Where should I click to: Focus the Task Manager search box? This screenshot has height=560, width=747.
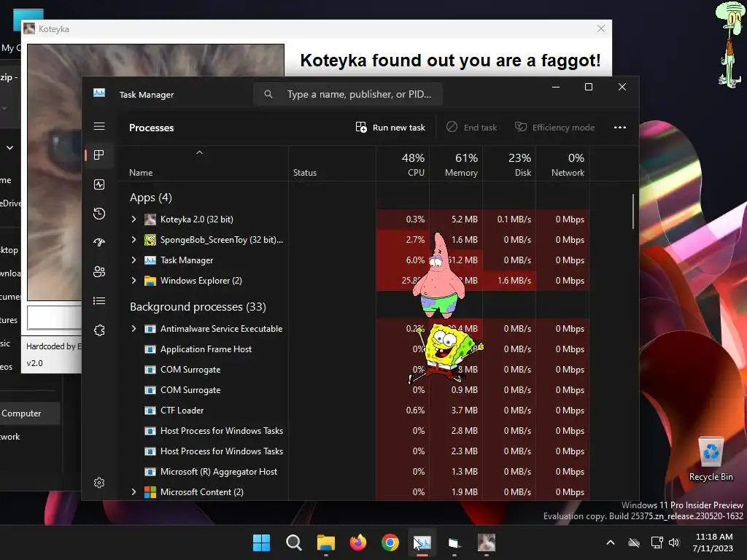(348, 94)
